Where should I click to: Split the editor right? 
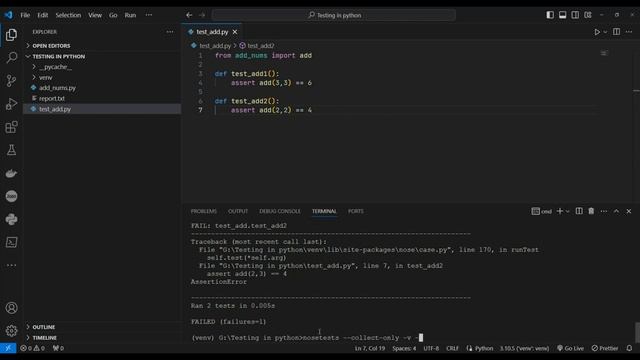click(x=616, y=32)
